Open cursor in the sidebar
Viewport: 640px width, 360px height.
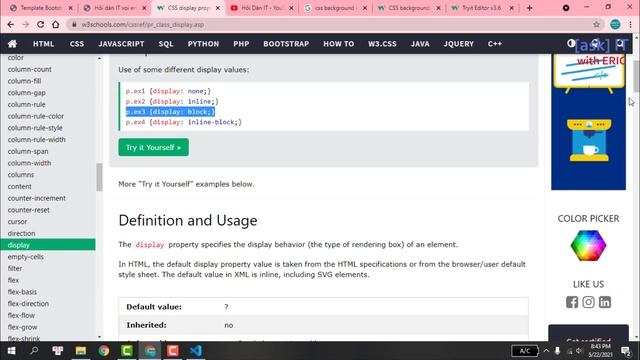tap(17, 222)
